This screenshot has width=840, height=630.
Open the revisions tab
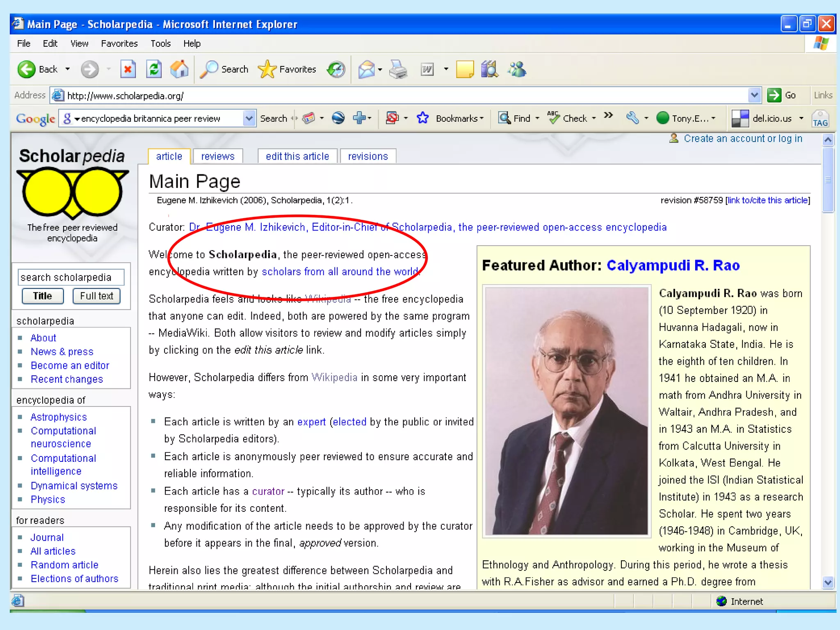click(368, 156)
